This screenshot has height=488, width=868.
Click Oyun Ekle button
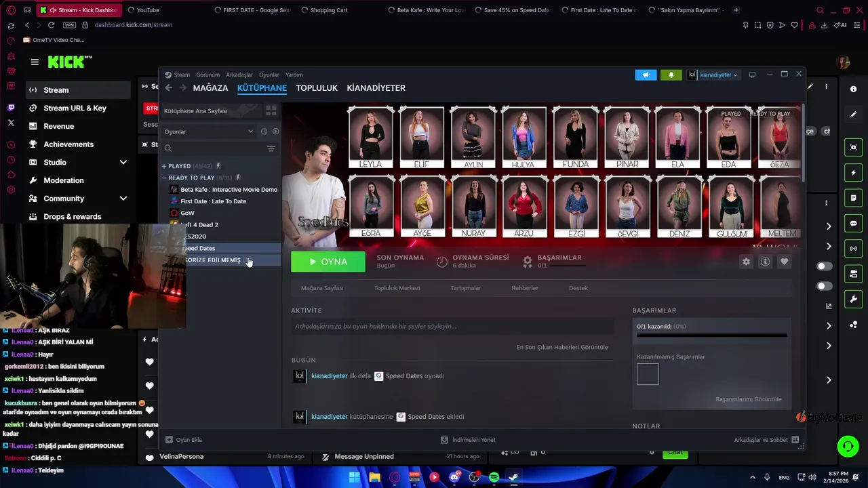(x=184, y=440)
